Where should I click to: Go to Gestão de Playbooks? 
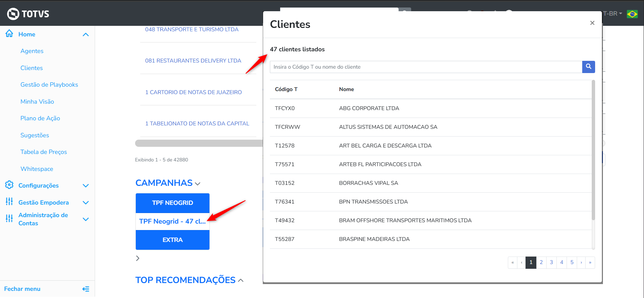coord(49,85)
